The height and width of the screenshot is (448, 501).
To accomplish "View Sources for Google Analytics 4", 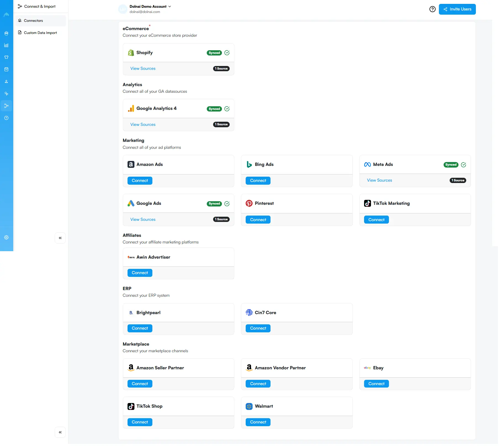I will coord(143,124).
